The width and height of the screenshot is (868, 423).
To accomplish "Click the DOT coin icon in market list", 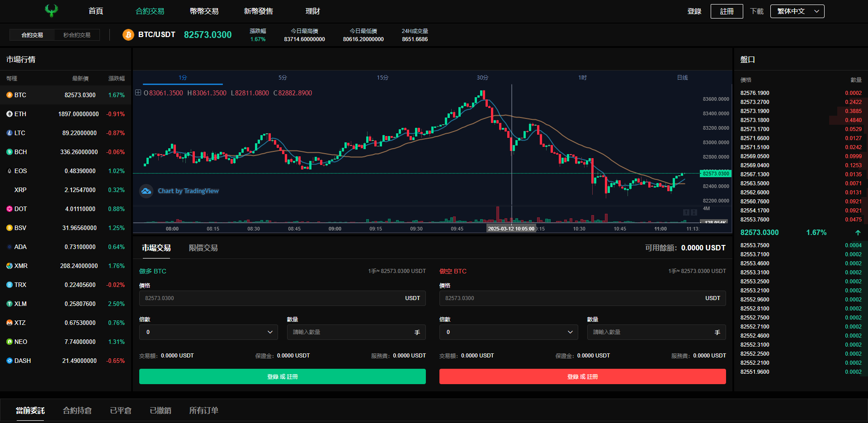I will 9,209.
